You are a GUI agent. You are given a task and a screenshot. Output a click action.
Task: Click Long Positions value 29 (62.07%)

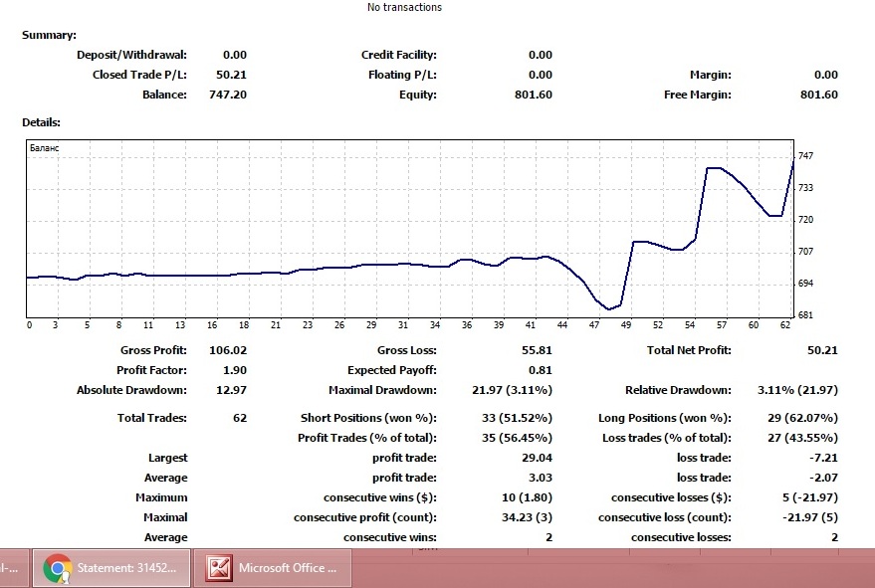coord(802,419)
